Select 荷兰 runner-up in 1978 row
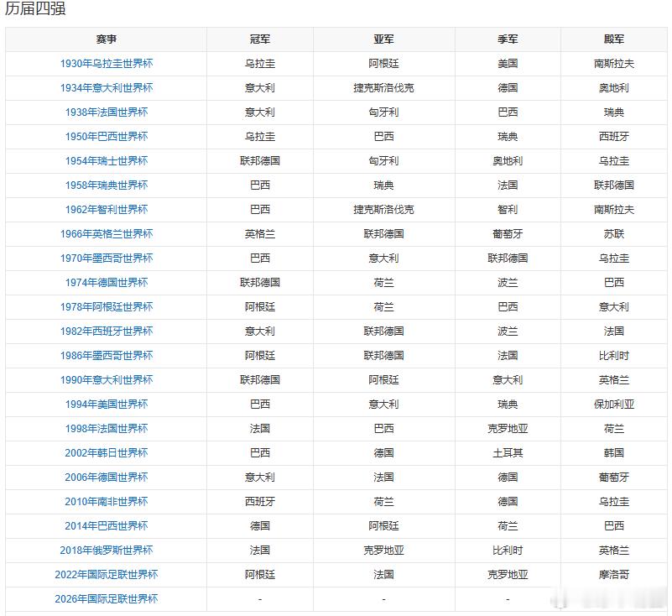Image resolution: width=672 pixels, height=616 pixels. click(x=383, y=307)
